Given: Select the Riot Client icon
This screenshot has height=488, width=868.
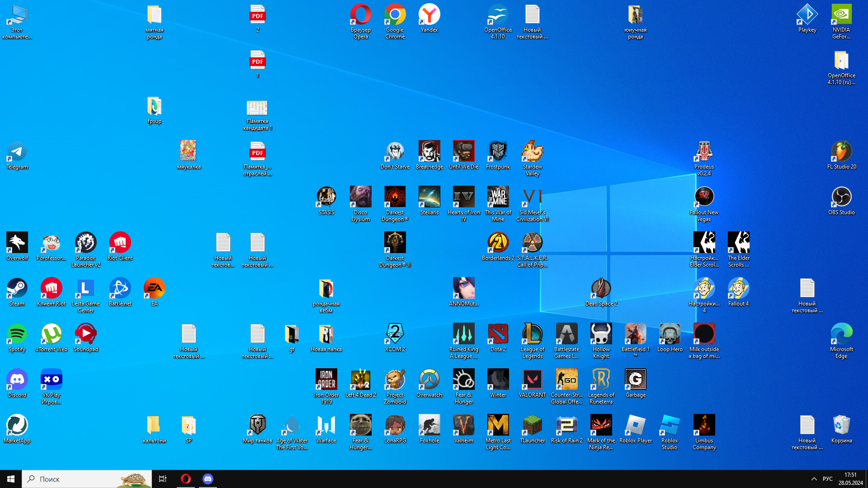Looking at the screenshot, I should pos(120,246).
